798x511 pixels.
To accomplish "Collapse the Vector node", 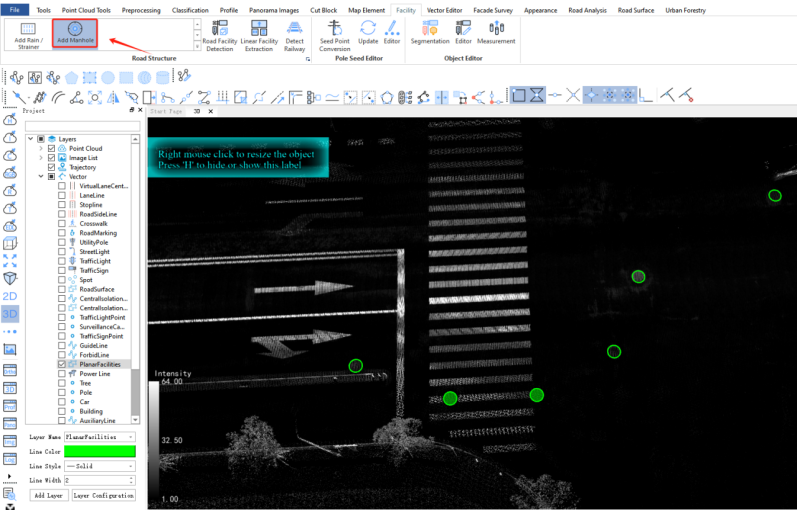I will click(x=41, y=177).
